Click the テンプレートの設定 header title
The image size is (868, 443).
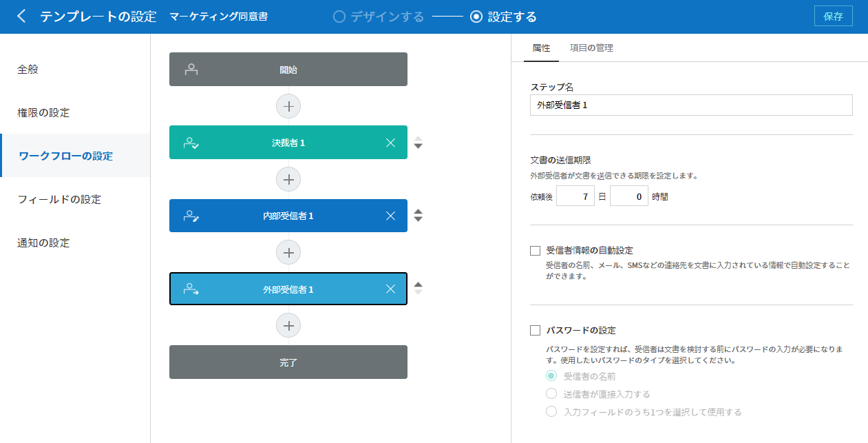pyautogui.click(x=98, y=17)
